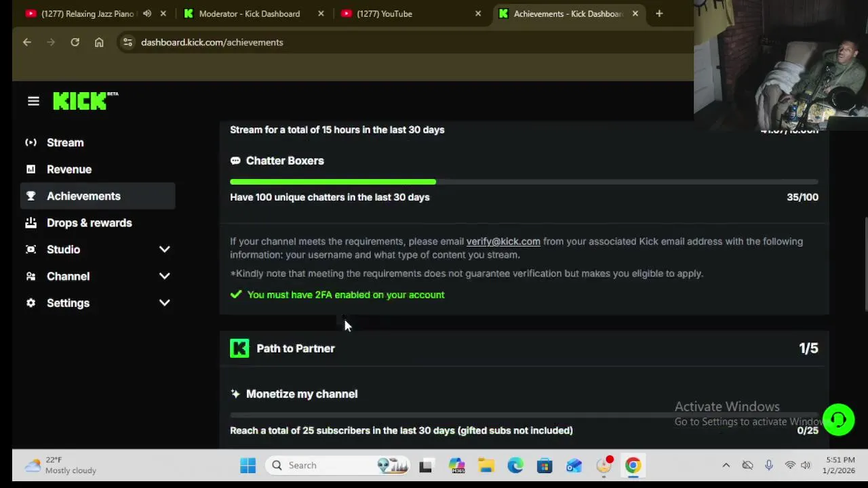Click the Monetize my channel sparkle icon

click(x=235, y=394)
